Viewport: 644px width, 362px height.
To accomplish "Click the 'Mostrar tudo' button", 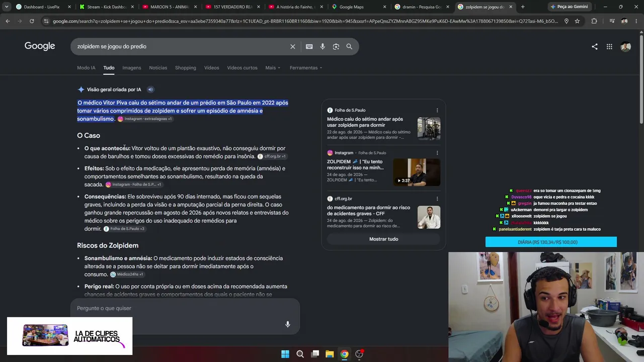I will pyautogui.click(x=383, y=239).
